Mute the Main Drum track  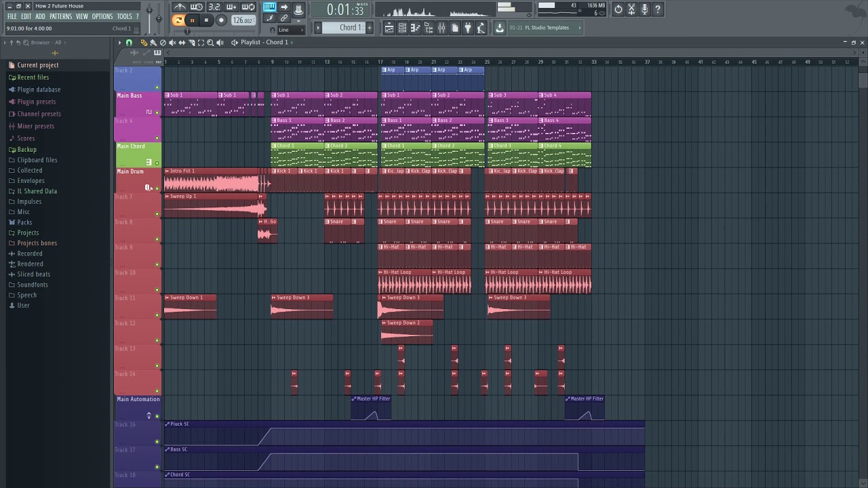click(x=157, y=188)
